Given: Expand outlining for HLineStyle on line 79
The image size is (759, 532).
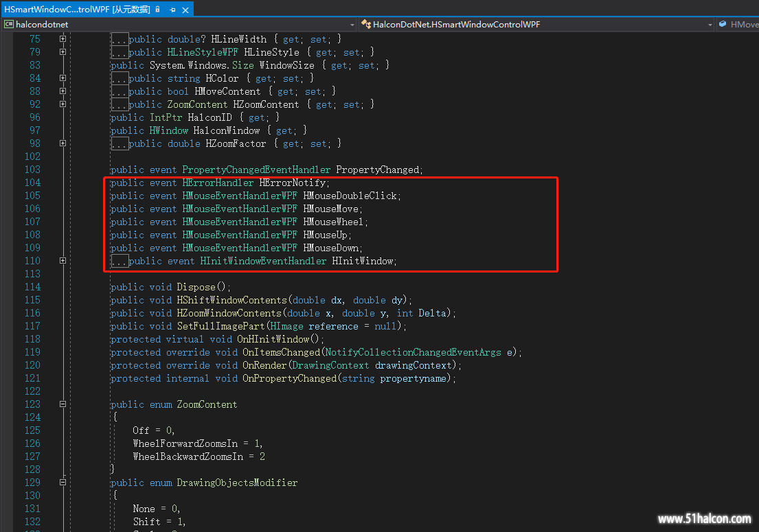Looking at the screenshot, I should click(x=63, y=52).
